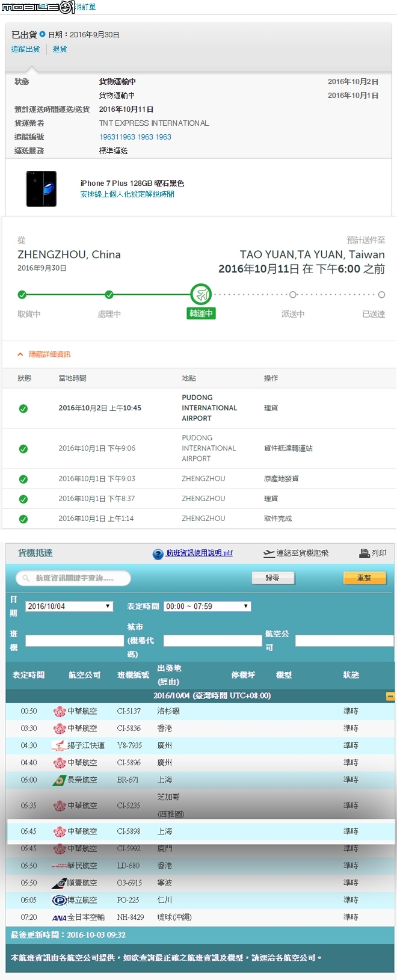The width and height of the screenshot is (397, 980).
Task: Select the 琉球(沖繩) origin cell
Action: pos(174,918)
